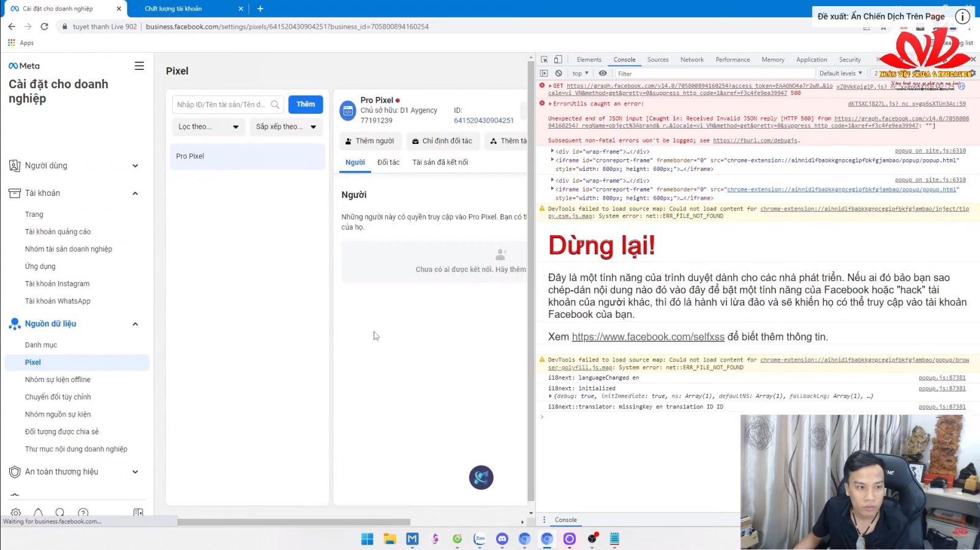The image size is (980, 550).
Task: Open Tài khoản quảng cáo in sidebar
Action: 58,232
